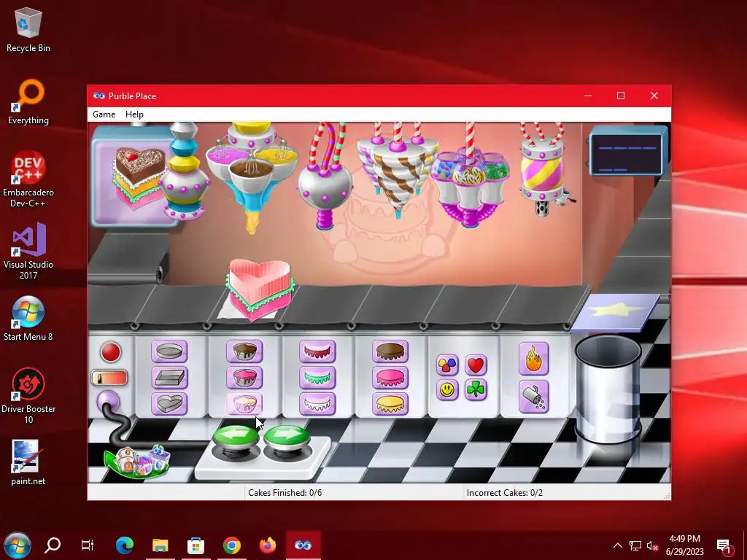
Task: View the target cake order screen
Action: [135, 175]
